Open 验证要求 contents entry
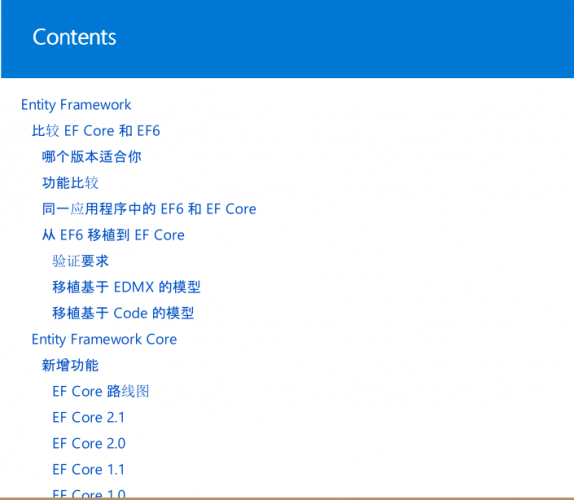This screenshot has height=500, width=574. coord(81,261)
